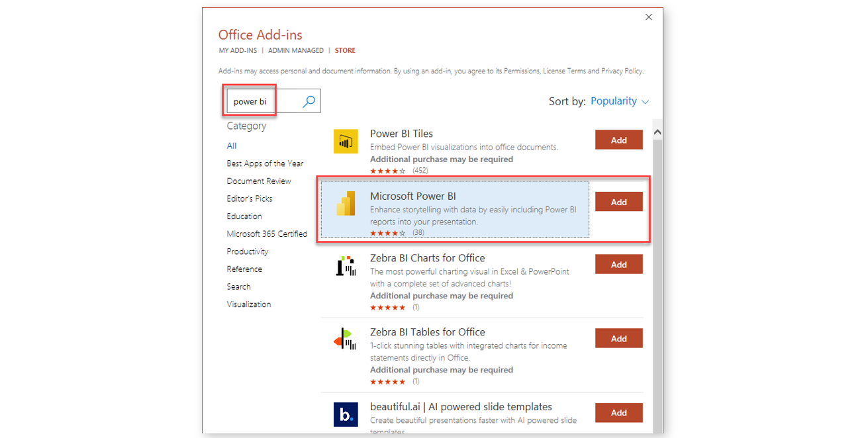Add Zebra BI Charts for Office
This screenshot has width=868, height=438.
point(619,264)
